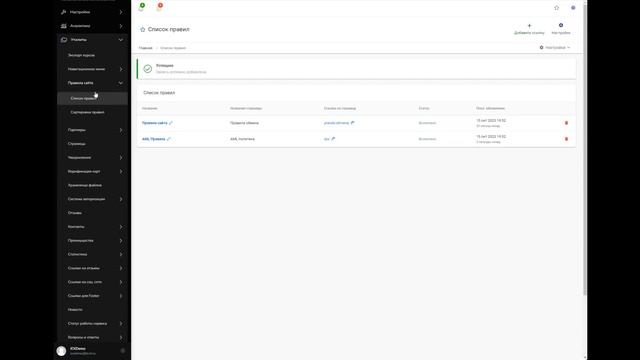This screenshot has width=640, height=360.
Task: Click the Добавить страницу button label
Action: (x=529, y=33)
